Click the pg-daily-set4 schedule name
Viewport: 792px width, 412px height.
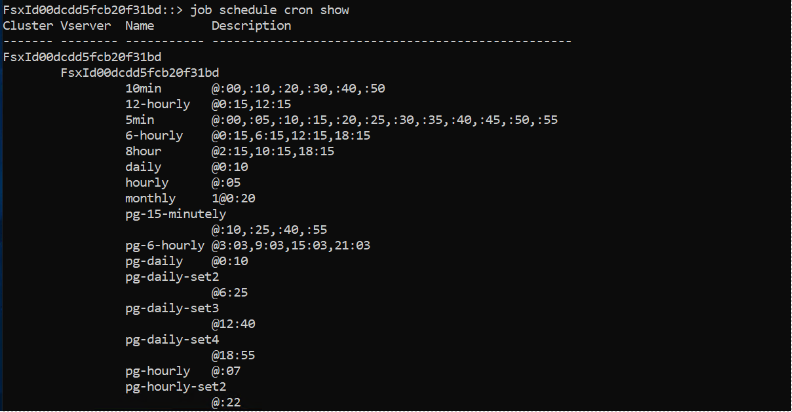tap(172, 339)
